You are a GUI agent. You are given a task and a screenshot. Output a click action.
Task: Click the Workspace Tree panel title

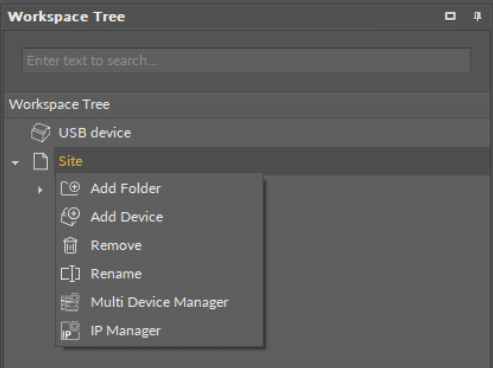(x=67, y=17)
